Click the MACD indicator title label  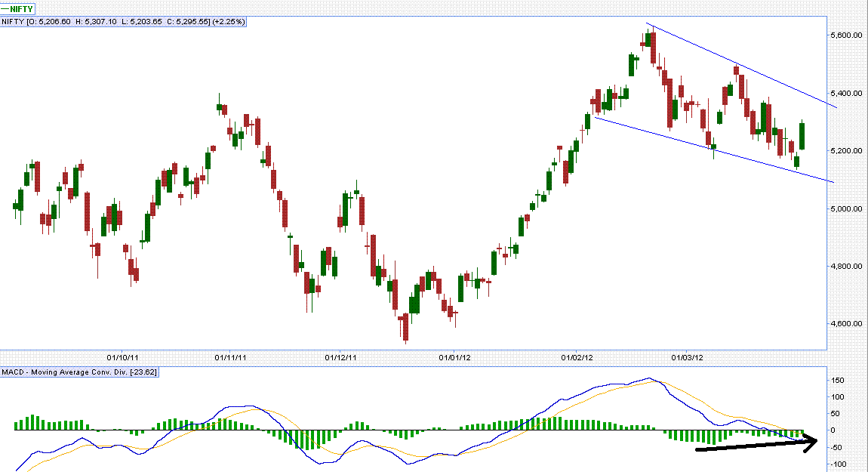79,372
